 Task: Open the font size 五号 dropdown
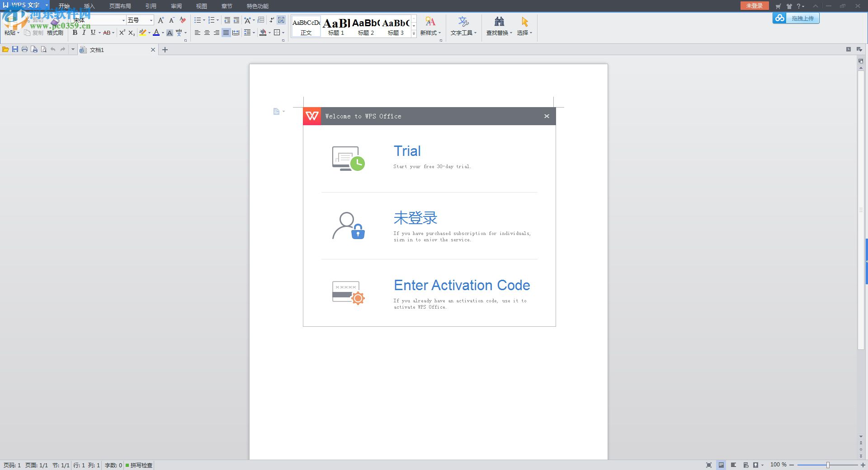pos(151,20)
